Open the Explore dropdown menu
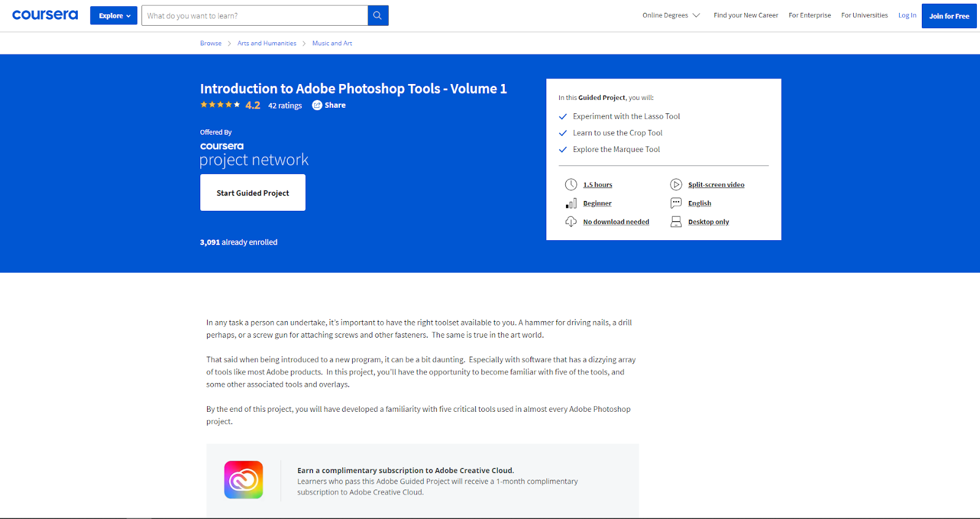Viewport: 980px width, 519px height. (x=114, y=16)
